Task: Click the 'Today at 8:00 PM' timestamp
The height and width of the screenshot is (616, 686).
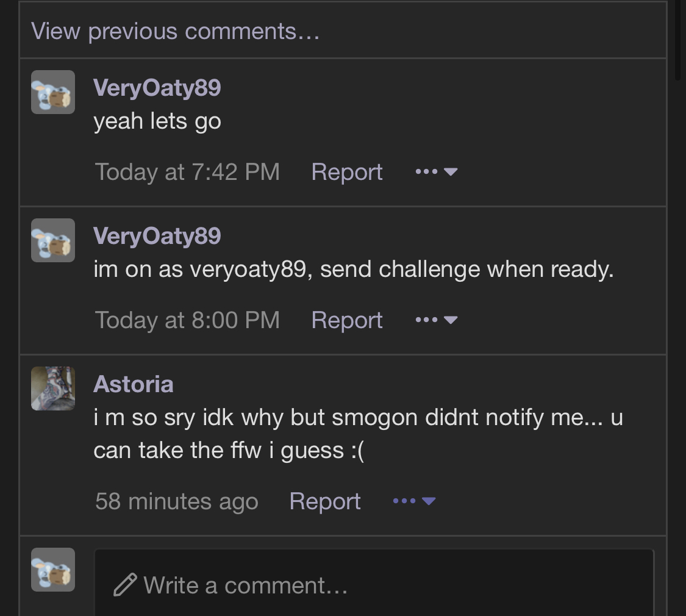Action: click(x=187, y=320)
